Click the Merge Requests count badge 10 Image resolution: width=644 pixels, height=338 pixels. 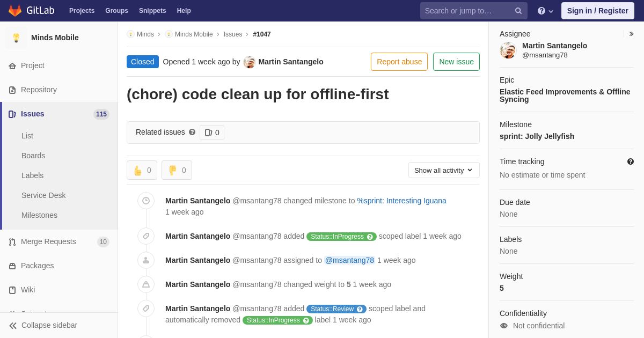click(x=103, y=242)
